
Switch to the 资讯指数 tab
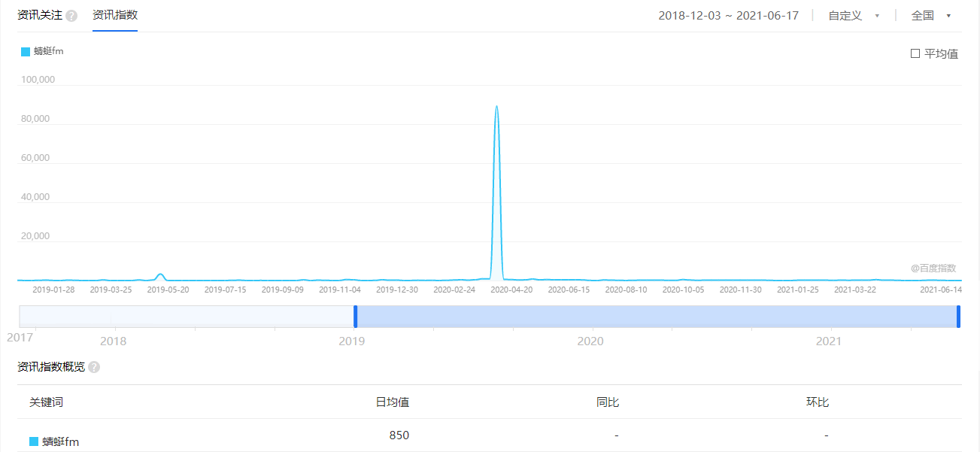(x=114, y=15)
